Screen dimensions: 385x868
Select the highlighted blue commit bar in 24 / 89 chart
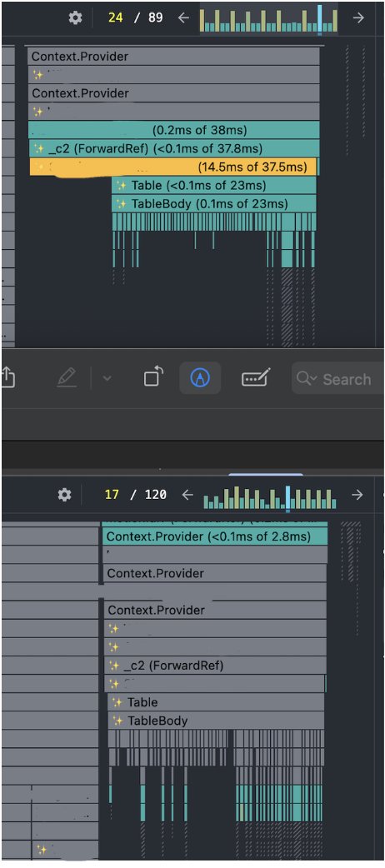click(x=320, y=19)
